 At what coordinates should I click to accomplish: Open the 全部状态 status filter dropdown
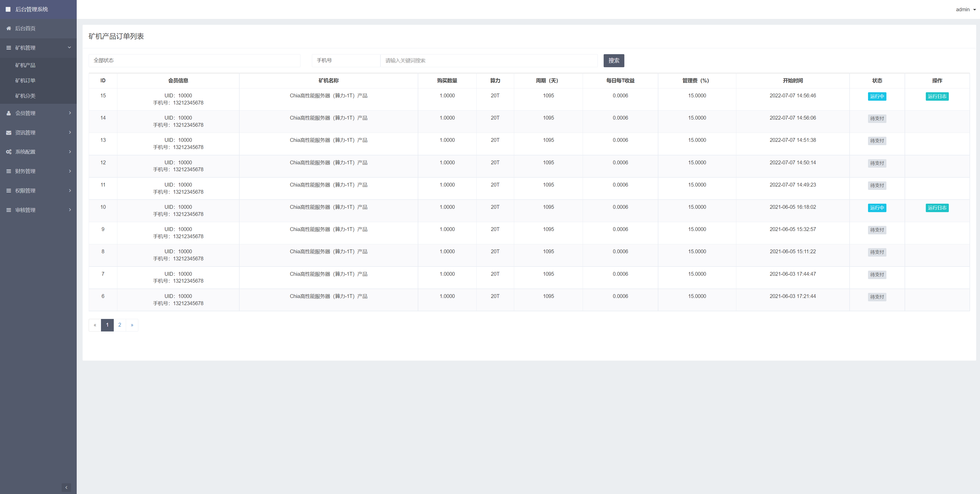194,61
